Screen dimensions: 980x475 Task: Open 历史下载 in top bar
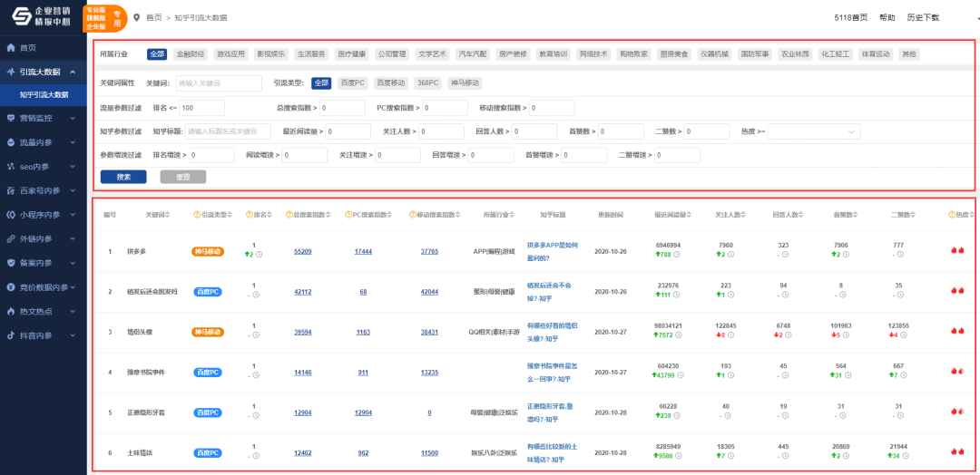click(923, 17)
